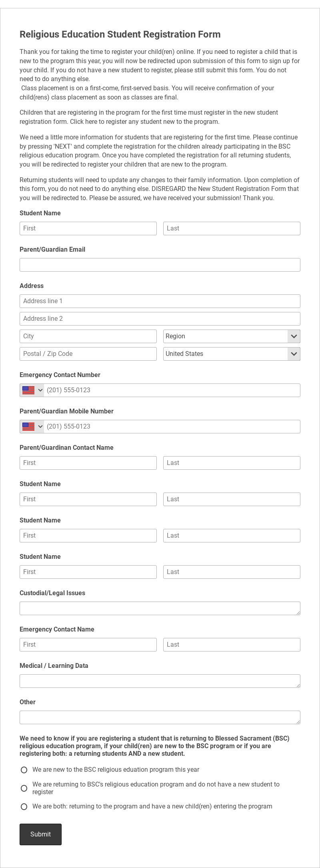Click the 'Religious Education Student Registration Form' heading
Image resolution: width=320 pixels, height=868 pixels.
point(120,34)
